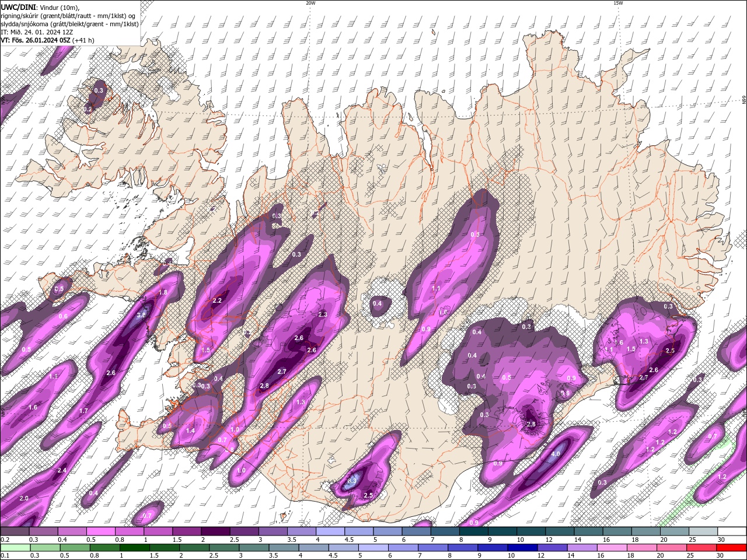This screenshot has height=560, width=747.
Task: Select the '2.3' precipitation value label
Action: click(x=323, y=314)
